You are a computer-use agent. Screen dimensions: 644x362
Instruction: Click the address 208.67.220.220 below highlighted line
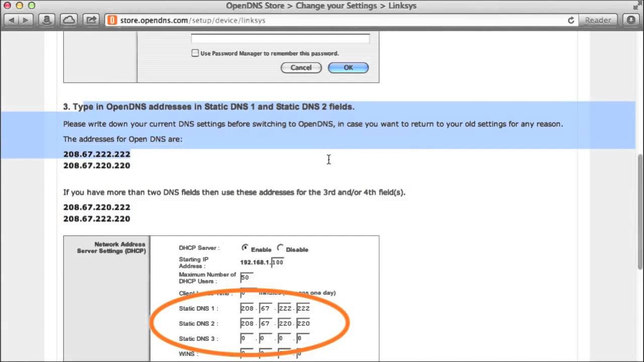(97, 165)
